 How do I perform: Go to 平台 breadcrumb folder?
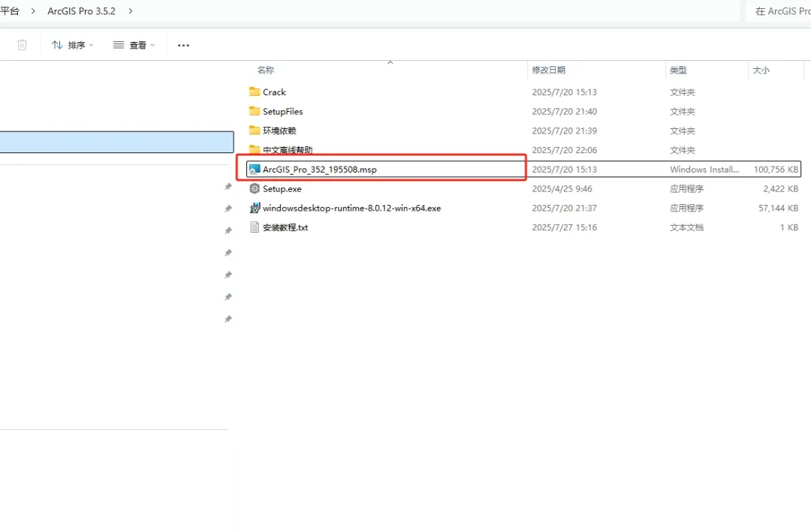click(x=10, y=11)
